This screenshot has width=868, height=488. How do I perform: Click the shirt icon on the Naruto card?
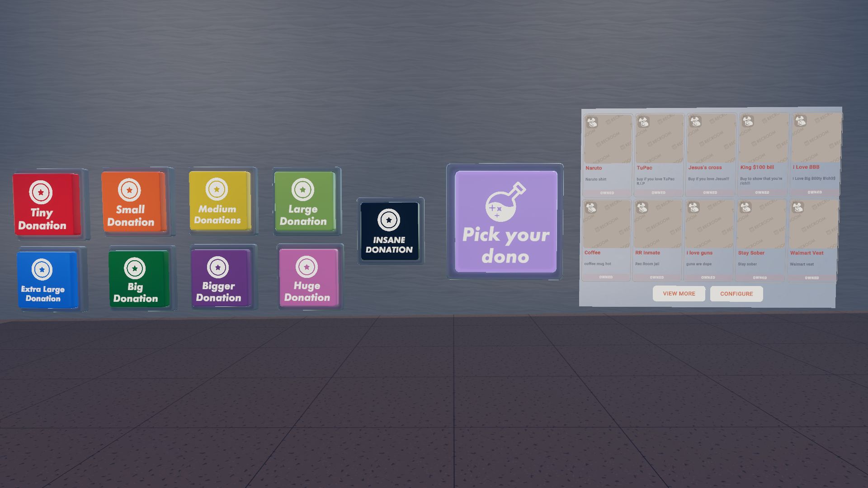pos(592,122)
